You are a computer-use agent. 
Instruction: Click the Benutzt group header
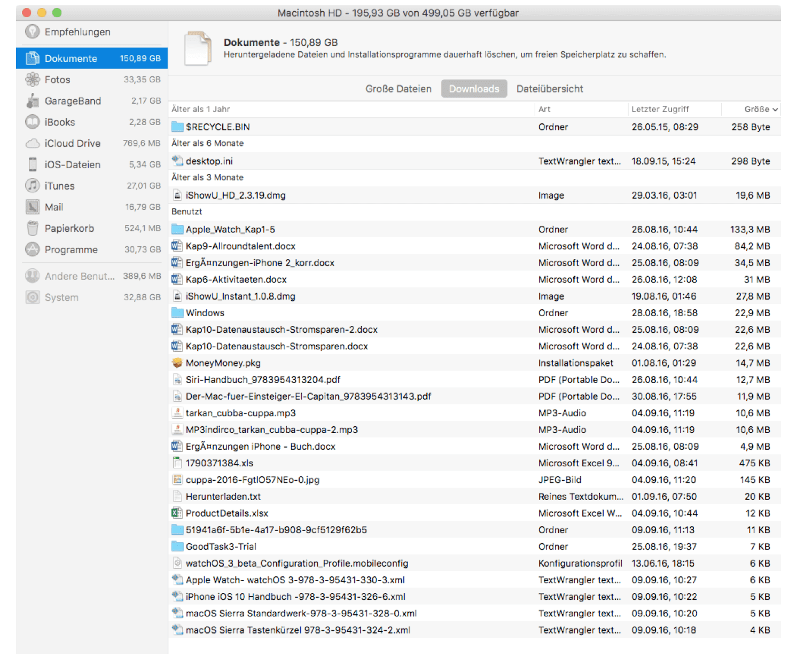(186, 212)
